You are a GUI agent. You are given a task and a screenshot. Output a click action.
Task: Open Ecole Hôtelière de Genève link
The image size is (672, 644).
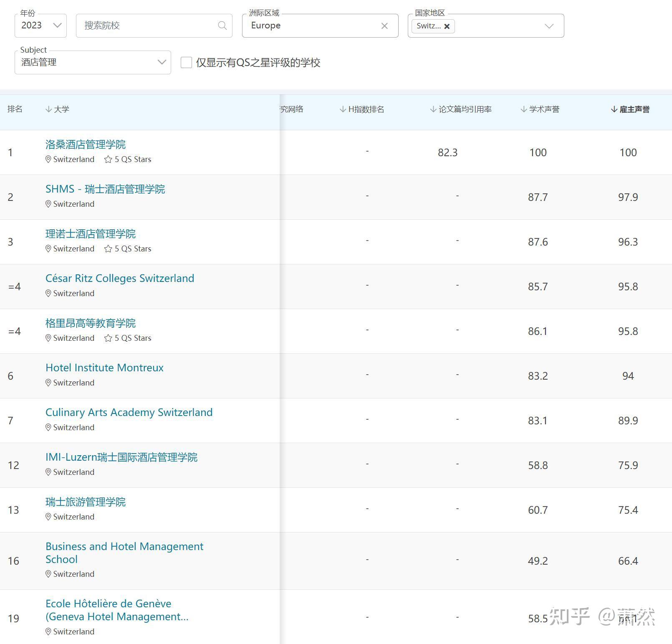117,610
